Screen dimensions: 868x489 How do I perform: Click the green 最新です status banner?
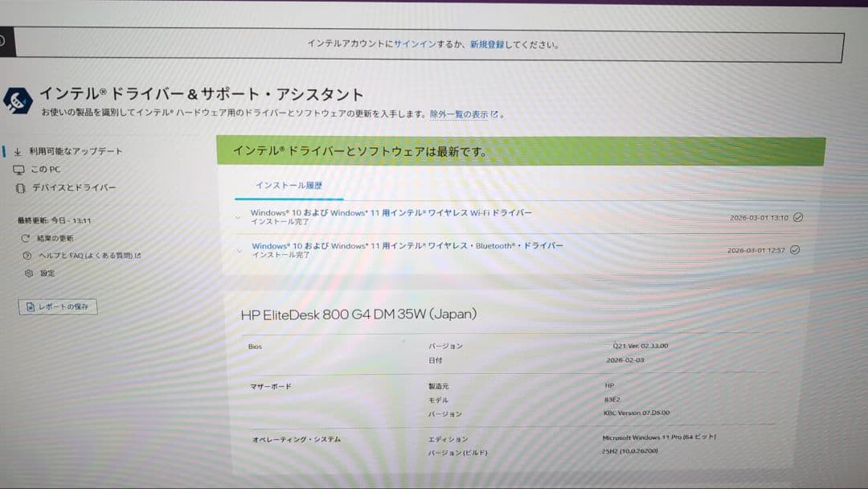[521, 151]
